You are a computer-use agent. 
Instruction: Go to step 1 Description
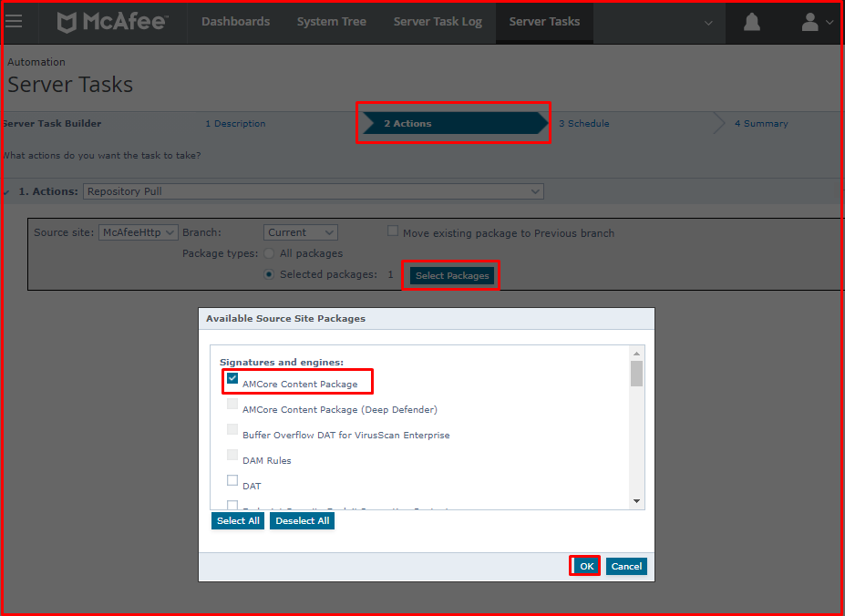[x=235, y=123]
